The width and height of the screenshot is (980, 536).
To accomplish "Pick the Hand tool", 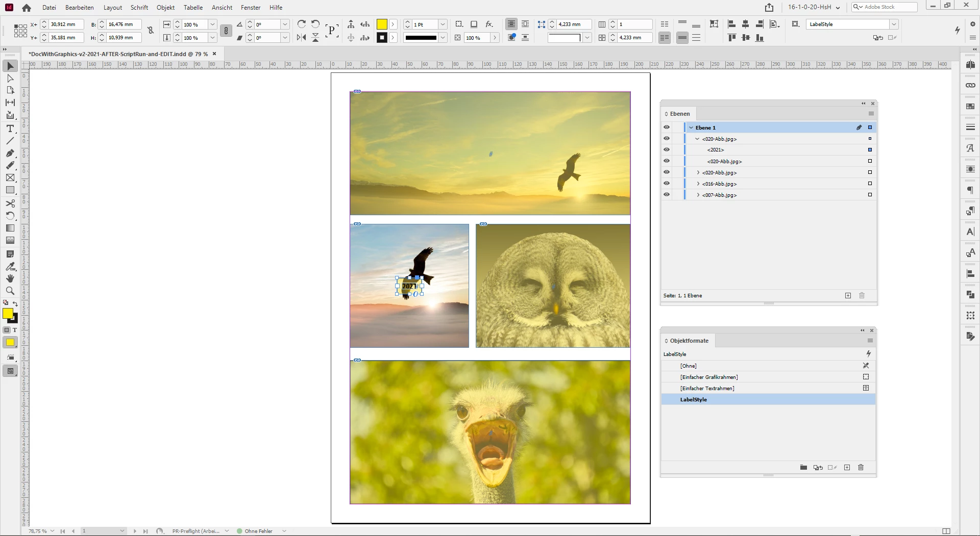I will pyautogui.click(x=10, y=278).
